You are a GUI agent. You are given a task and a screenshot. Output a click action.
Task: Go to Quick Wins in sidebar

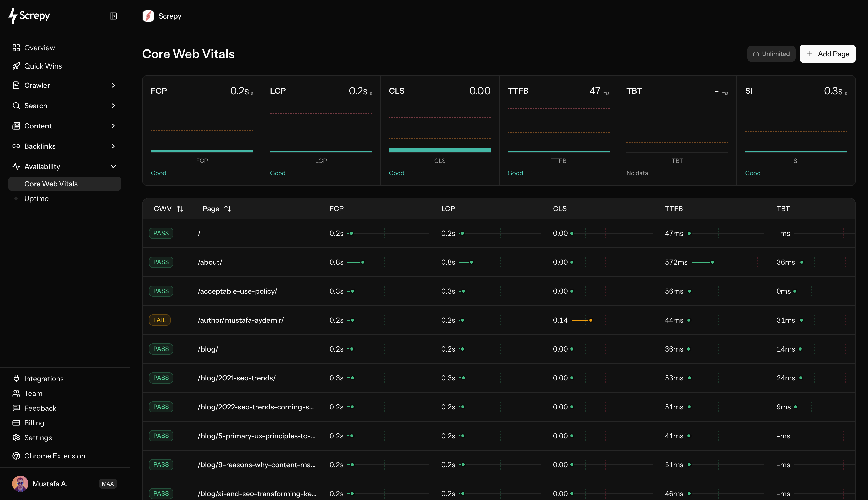point(43,66)
